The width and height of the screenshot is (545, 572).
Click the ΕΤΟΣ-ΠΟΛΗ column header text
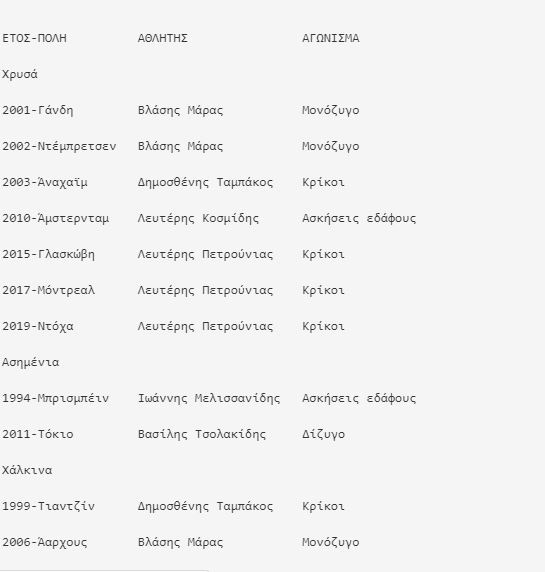click(x=34, y=38)
